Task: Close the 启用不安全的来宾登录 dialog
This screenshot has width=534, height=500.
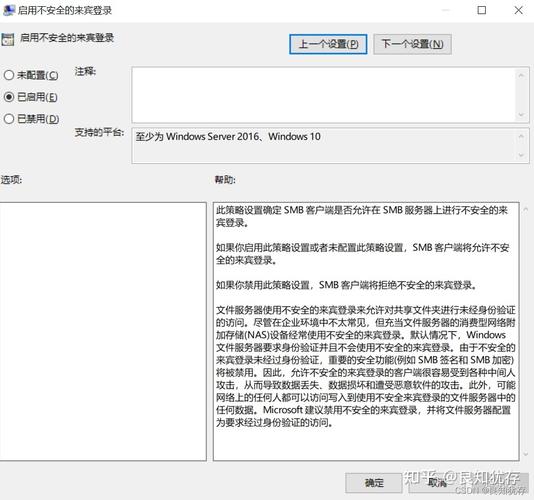Action: pos(519,10)
